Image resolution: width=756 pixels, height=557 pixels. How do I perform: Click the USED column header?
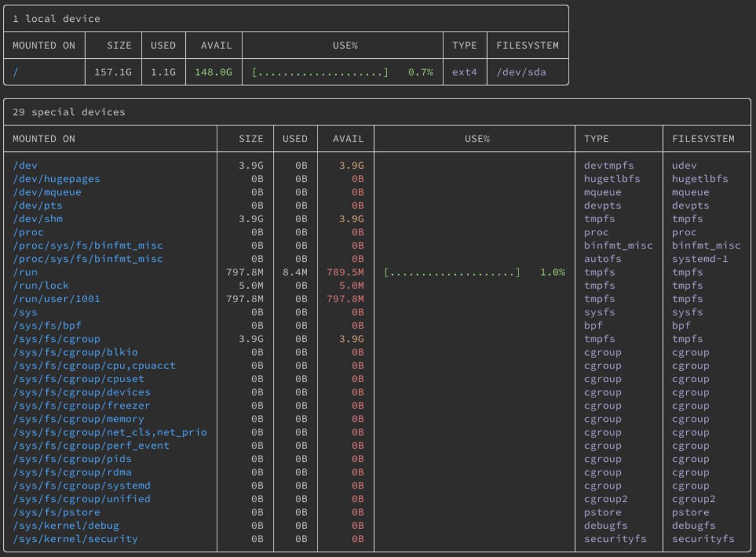coord(295,139)
